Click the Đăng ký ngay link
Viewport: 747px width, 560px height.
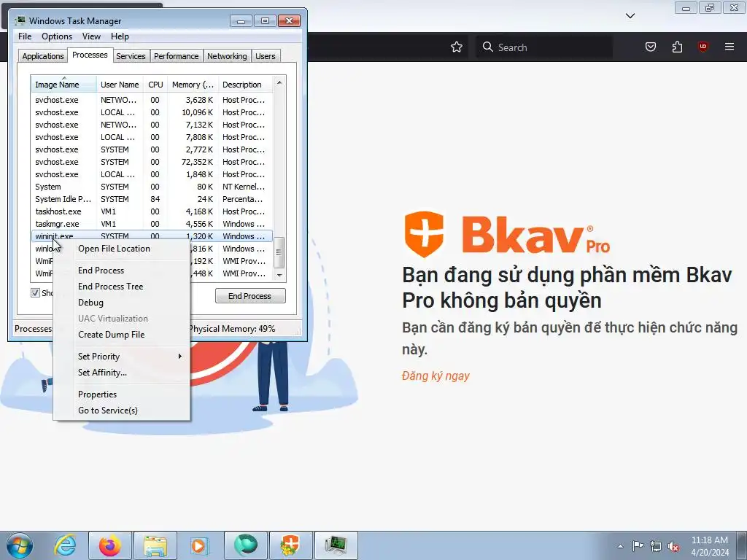click(436, 376)
